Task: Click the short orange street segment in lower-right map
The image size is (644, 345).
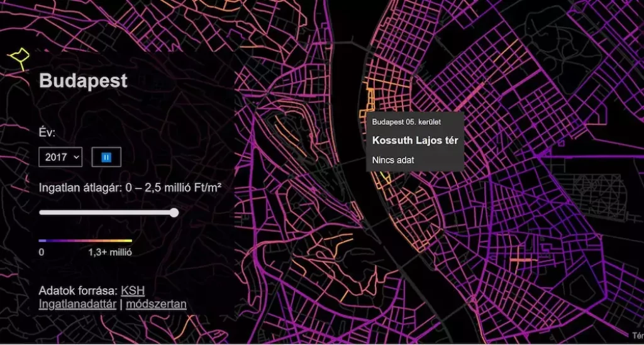Action: click(x=520, y=259)
